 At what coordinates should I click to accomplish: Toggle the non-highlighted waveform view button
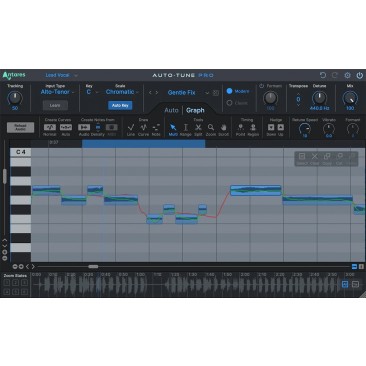[355, 284]
